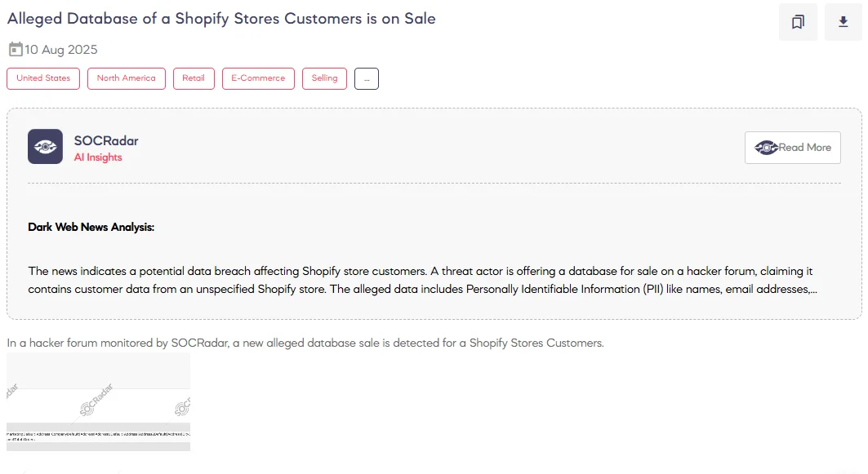Expand hidden tags with the ellipsis button

(367, 78)
